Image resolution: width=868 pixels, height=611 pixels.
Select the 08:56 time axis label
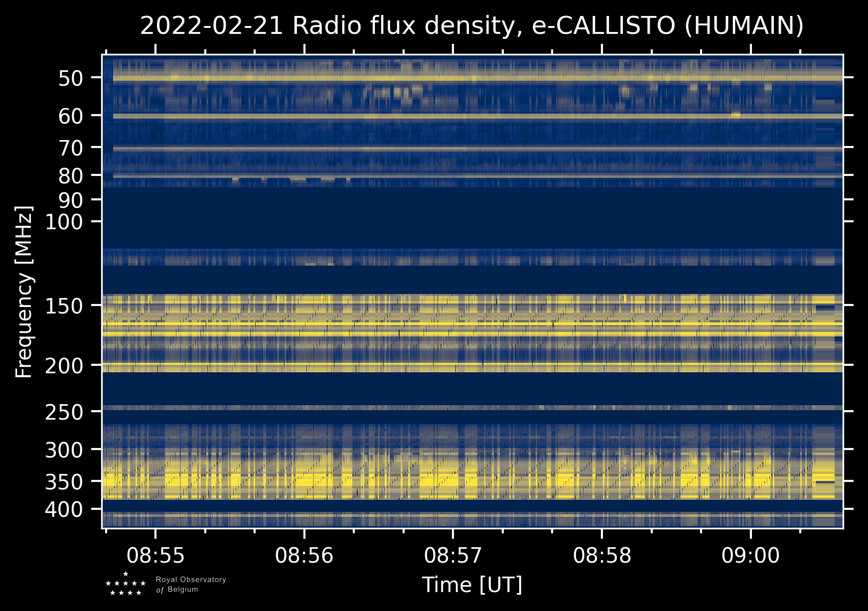tap(304, 555)
